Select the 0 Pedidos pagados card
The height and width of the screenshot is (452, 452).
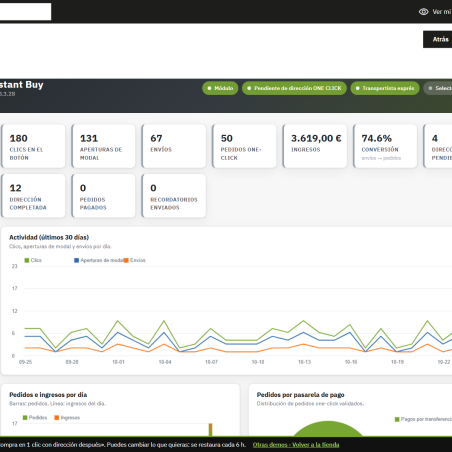click(103, 196)
